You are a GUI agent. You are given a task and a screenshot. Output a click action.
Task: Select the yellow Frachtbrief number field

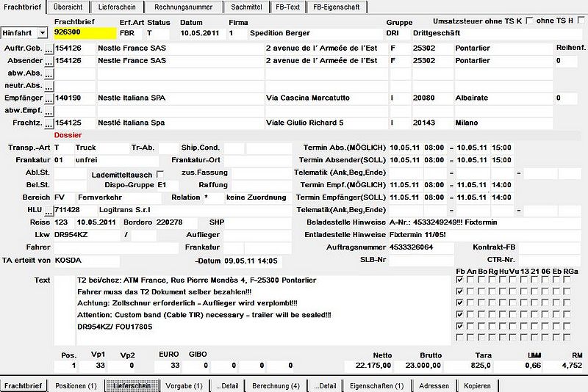click(85, 33)
